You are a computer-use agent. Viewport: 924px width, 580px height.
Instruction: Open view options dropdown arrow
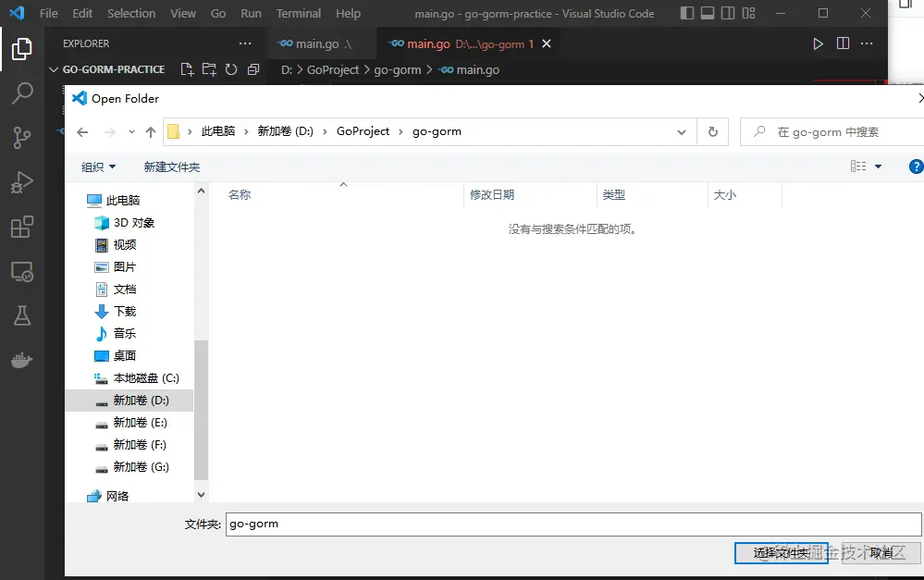click(878, 167)
